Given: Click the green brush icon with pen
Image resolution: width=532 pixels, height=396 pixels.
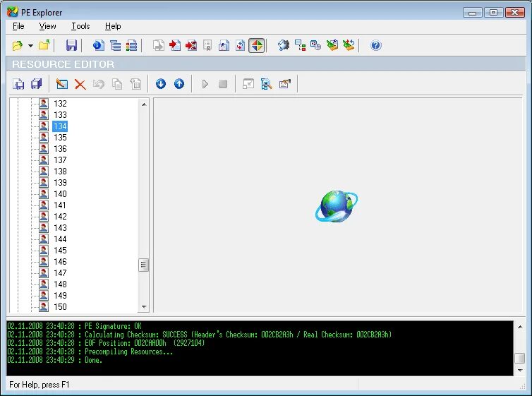Looking at the screenshot, I should point(332,45).
